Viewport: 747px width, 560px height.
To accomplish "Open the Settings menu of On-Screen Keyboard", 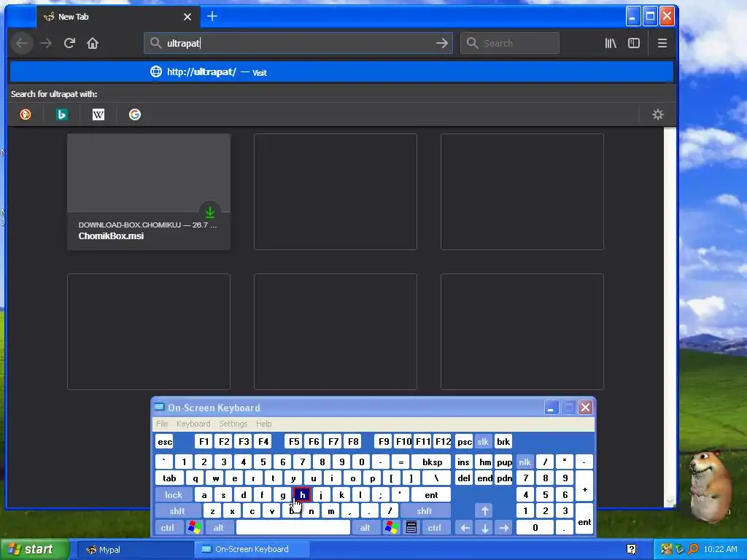I will 233,424.
